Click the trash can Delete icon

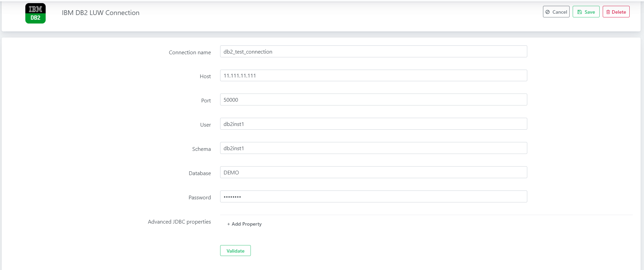click(x=608, y=12)
